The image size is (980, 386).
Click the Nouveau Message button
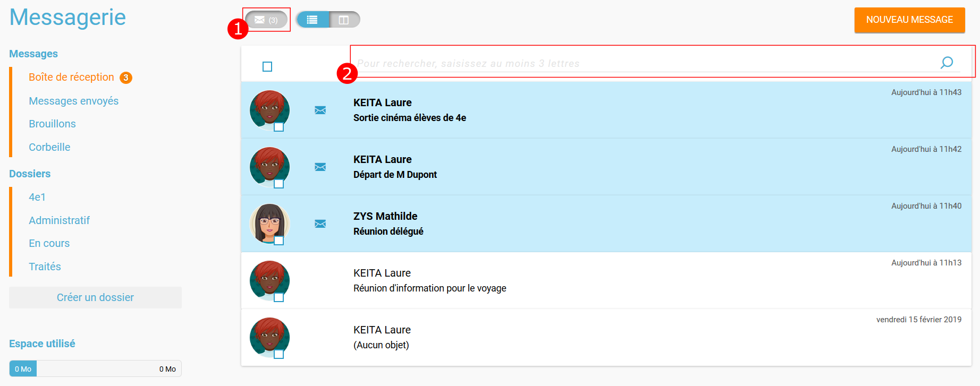coord(909,20)
